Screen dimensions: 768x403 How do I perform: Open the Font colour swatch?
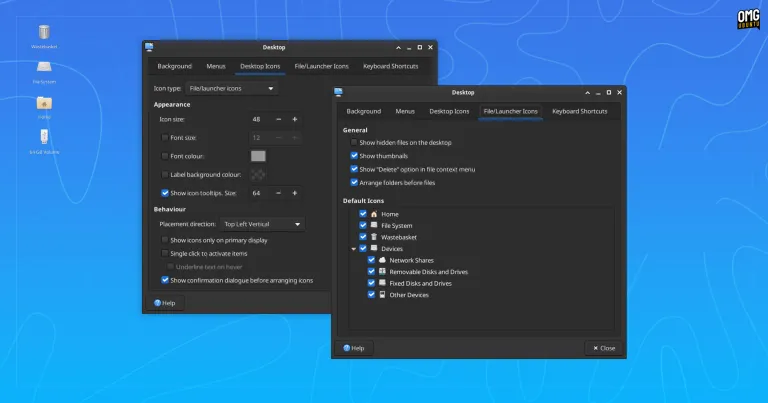click(x=258, y=156)
